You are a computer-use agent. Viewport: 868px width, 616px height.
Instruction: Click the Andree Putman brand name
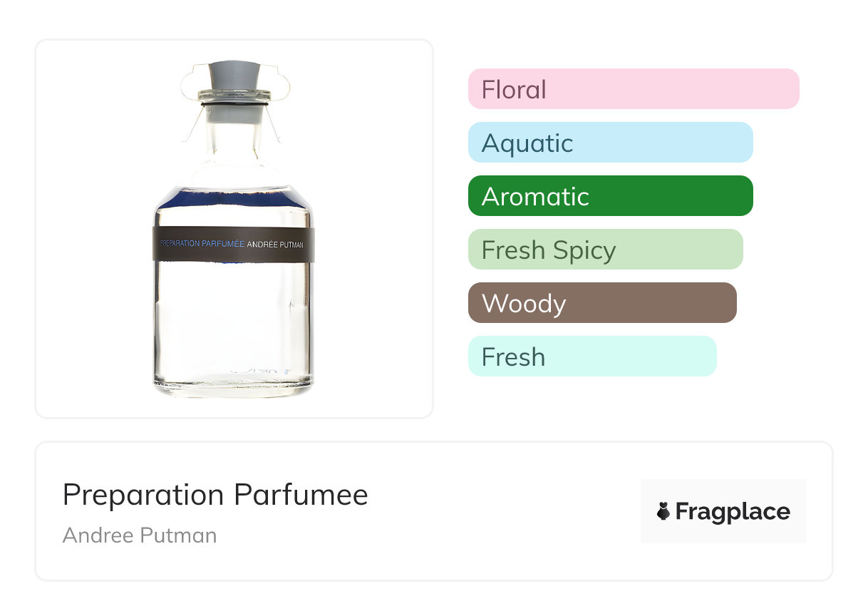[140, 535]
